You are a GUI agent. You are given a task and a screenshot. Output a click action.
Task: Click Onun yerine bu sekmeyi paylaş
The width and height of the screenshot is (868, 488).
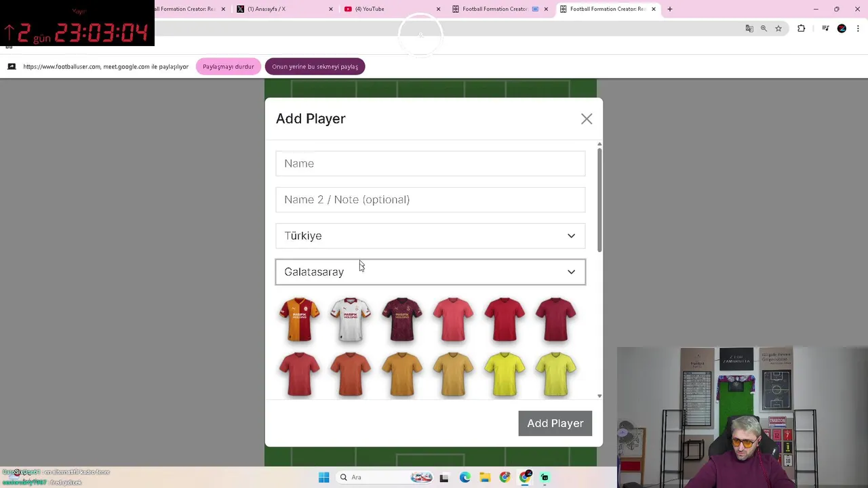315,66
